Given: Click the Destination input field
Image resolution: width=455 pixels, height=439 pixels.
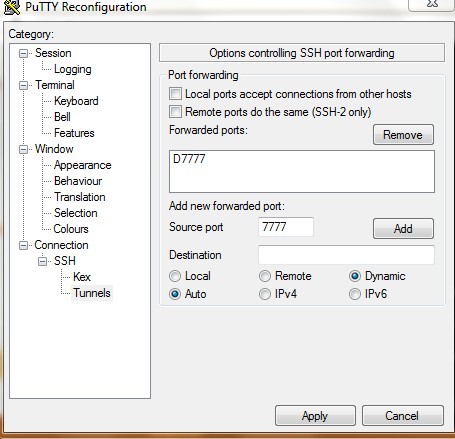Looking at the screenshot, I should click(x=346, y=255).
